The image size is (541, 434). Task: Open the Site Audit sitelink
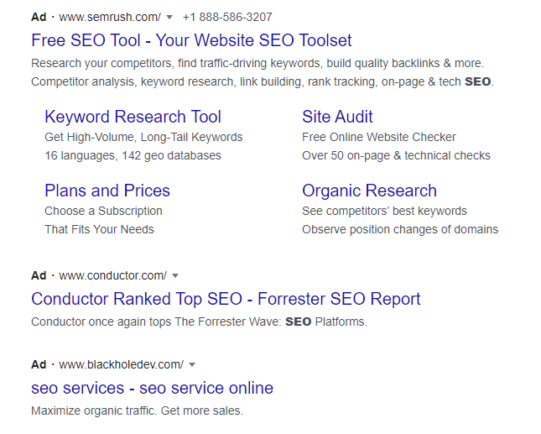(x=337, y=117)
